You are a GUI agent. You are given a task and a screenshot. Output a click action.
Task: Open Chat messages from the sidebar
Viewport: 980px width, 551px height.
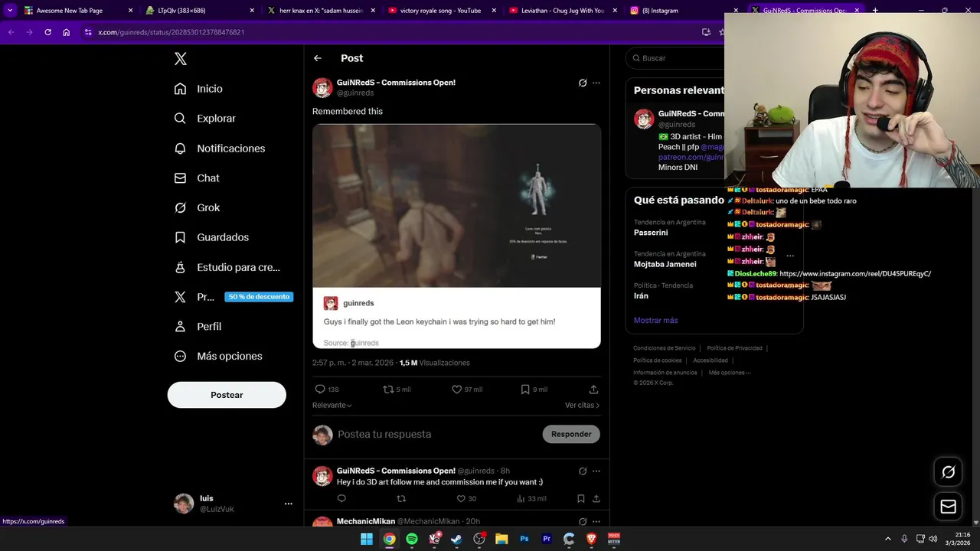click(x=196, y=178)
